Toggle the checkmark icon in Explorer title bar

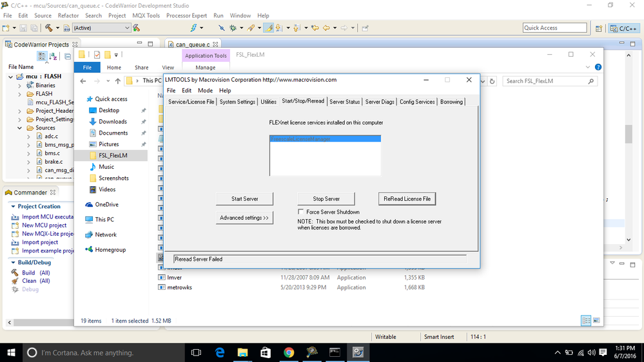coord(97,55)
